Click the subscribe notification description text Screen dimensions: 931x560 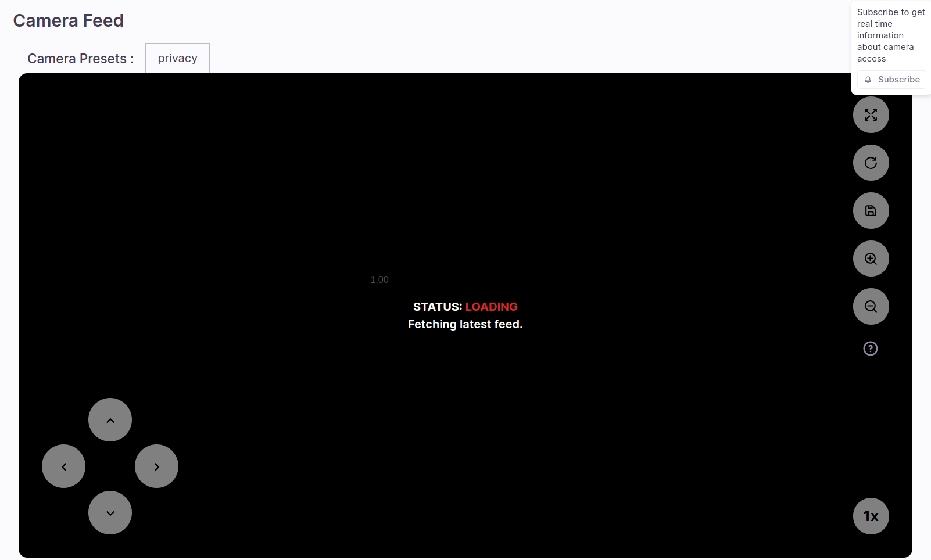click(889, 35)
